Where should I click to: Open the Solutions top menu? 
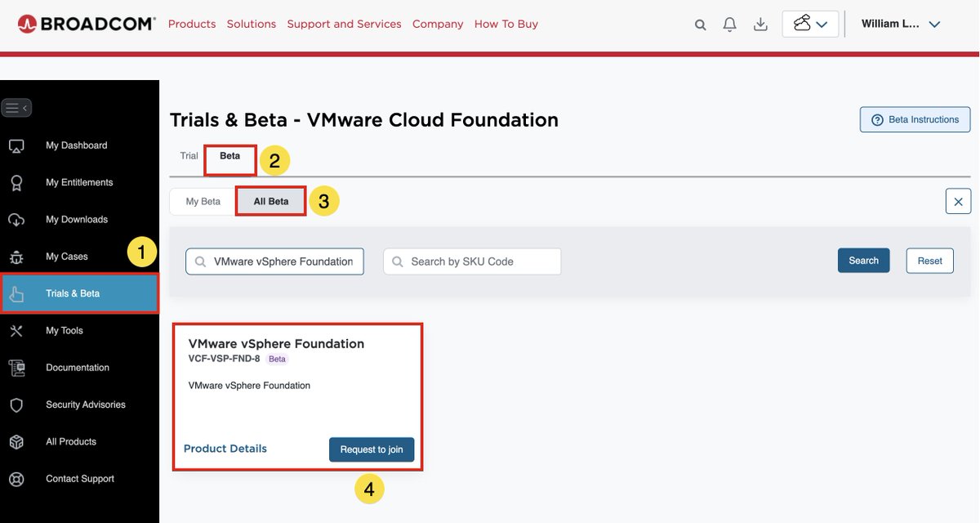[x=252, y=24]
